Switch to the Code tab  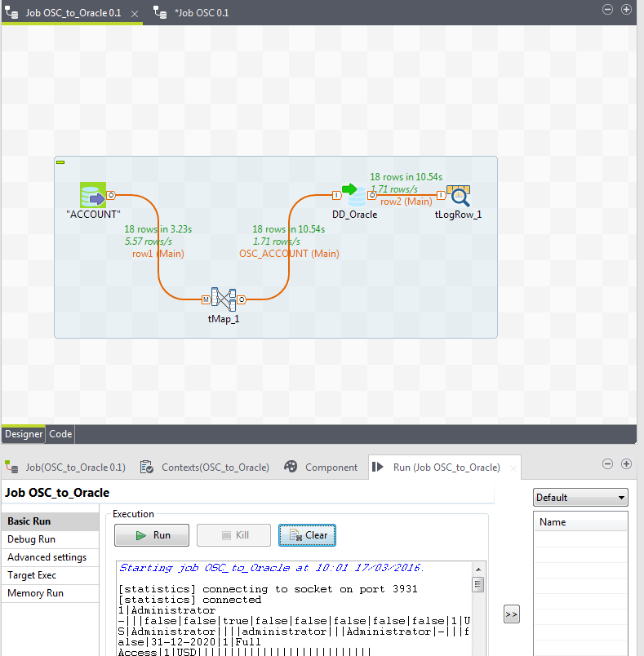pos(60,434)
